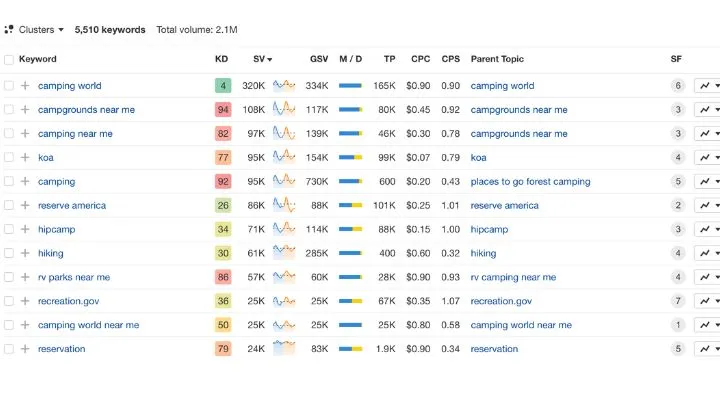The width and height of the screenshot is (720, 400).
Task: Open parent topic rv camping near me
Action: [x=513, y=277]
